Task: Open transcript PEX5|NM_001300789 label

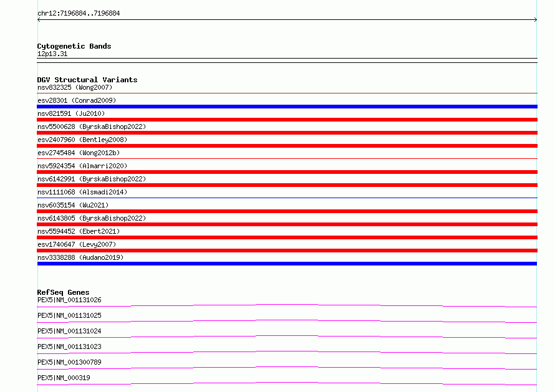Action: click(x=69, y=362)
